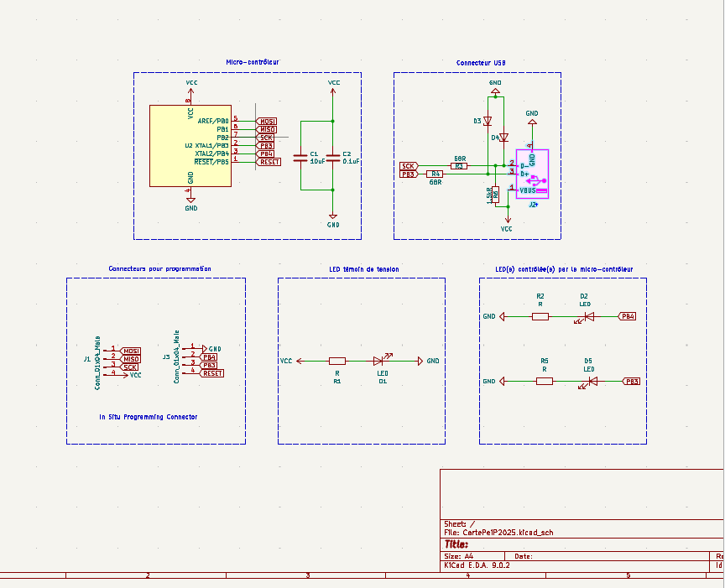This screenshot has width=725, height=588.
Task: Click the MOSI label on microcontroller pin 5
Action: (x=267, y=121)
